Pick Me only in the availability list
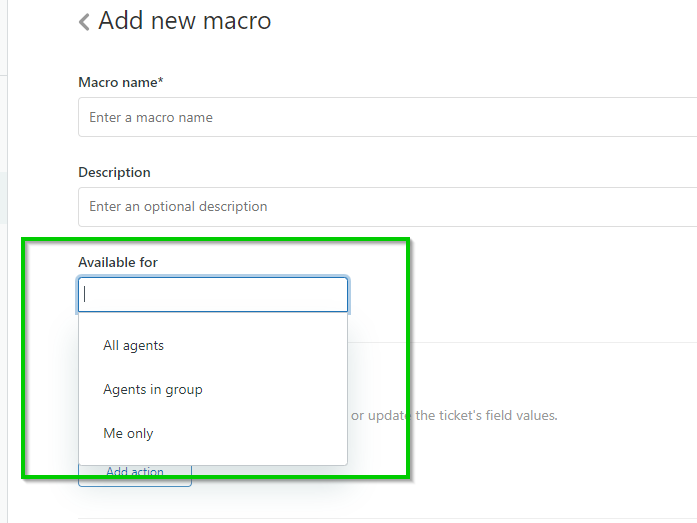The image size is (697, 523). tap(128, 434)
